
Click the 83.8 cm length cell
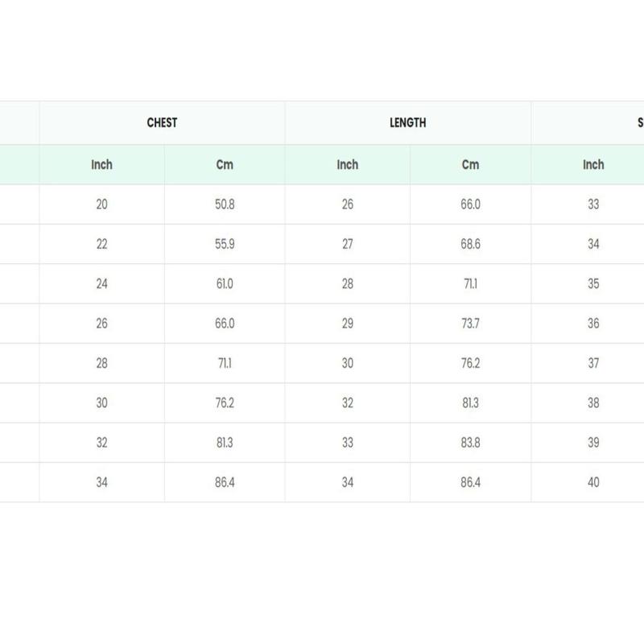(470, 443)
